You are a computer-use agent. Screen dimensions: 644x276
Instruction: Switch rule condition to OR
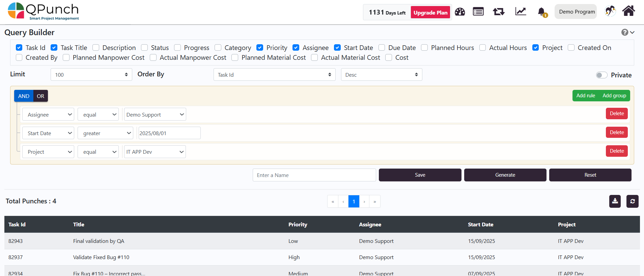point(40,96)
